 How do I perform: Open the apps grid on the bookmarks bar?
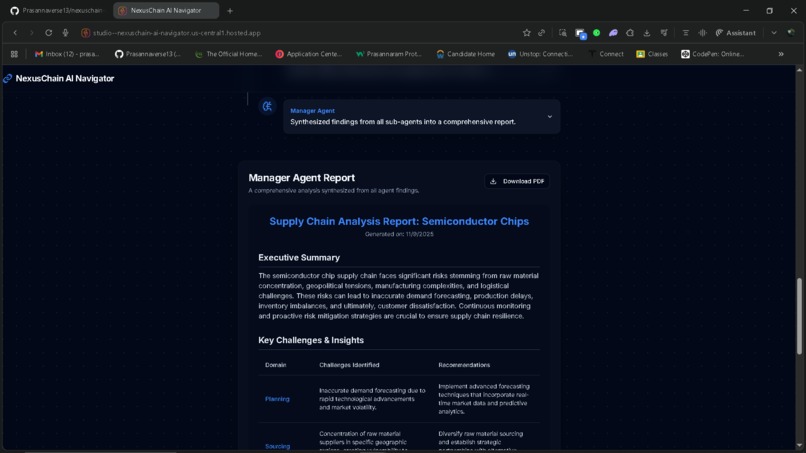(14, 54)
